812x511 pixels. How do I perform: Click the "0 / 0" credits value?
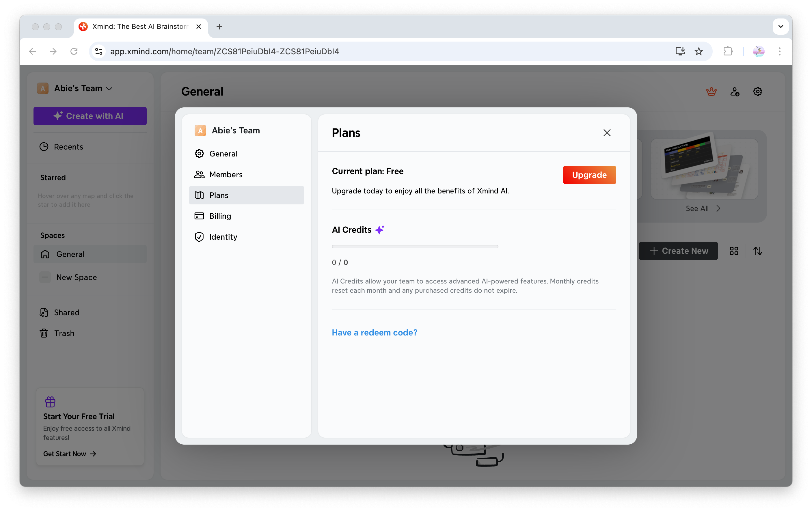340,262
